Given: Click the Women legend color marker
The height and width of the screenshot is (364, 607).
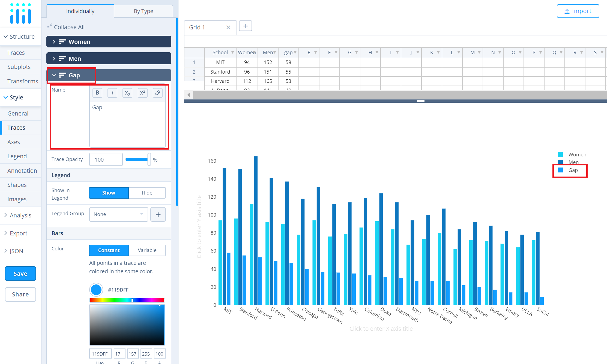Looking at the screenshot, I should [560, 154].
